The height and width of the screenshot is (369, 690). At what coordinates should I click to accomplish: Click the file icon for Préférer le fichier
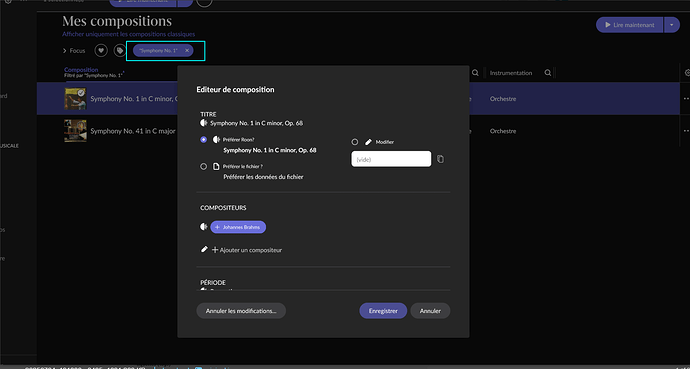(x=216, y=167)
